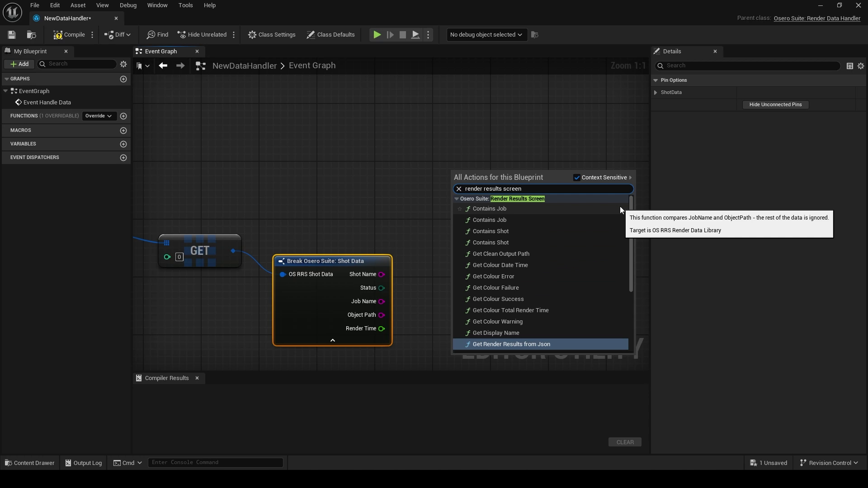The image size is (868, 488).
Task: Open the Tools menu
Action: [x=185, y=5]
